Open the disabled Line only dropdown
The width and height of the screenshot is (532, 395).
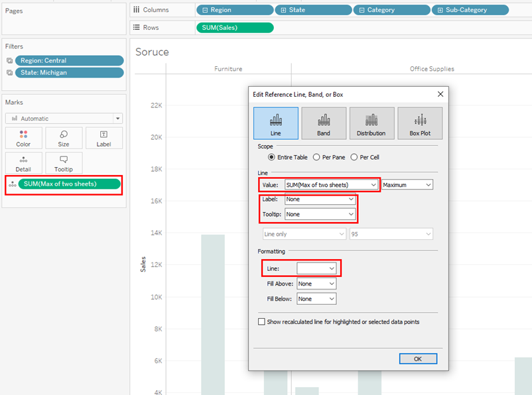[304, 234]
